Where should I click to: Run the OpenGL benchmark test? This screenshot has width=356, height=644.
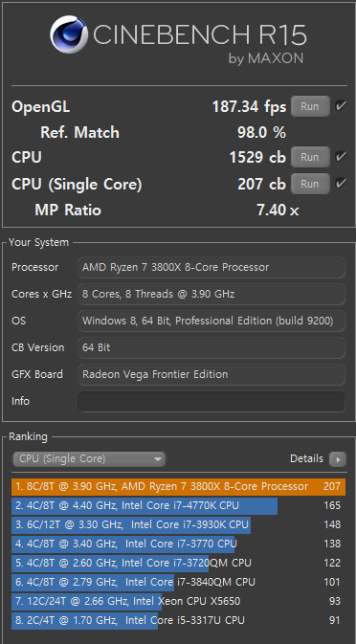coord(310,106)
